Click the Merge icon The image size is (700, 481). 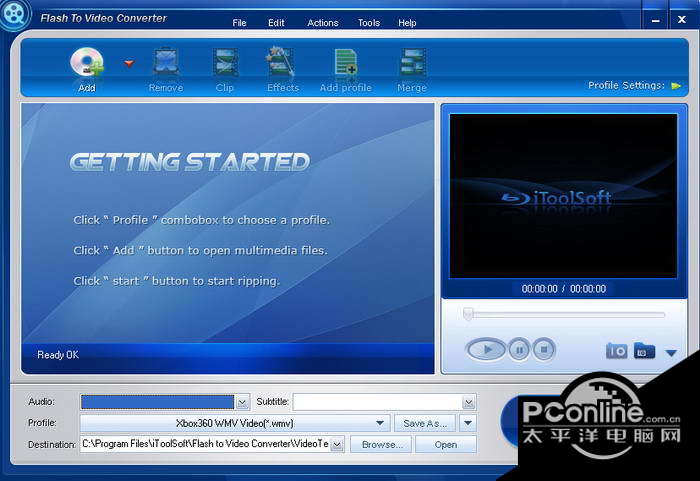(412, 63)
